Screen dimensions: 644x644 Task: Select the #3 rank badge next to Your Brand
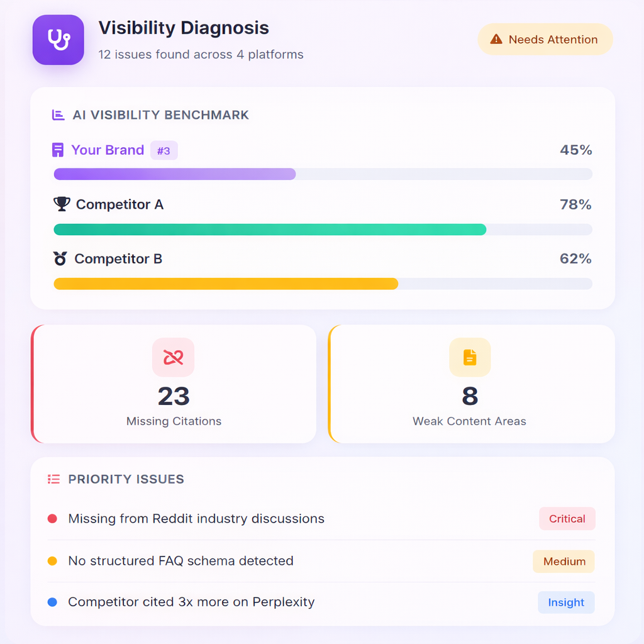164,150
